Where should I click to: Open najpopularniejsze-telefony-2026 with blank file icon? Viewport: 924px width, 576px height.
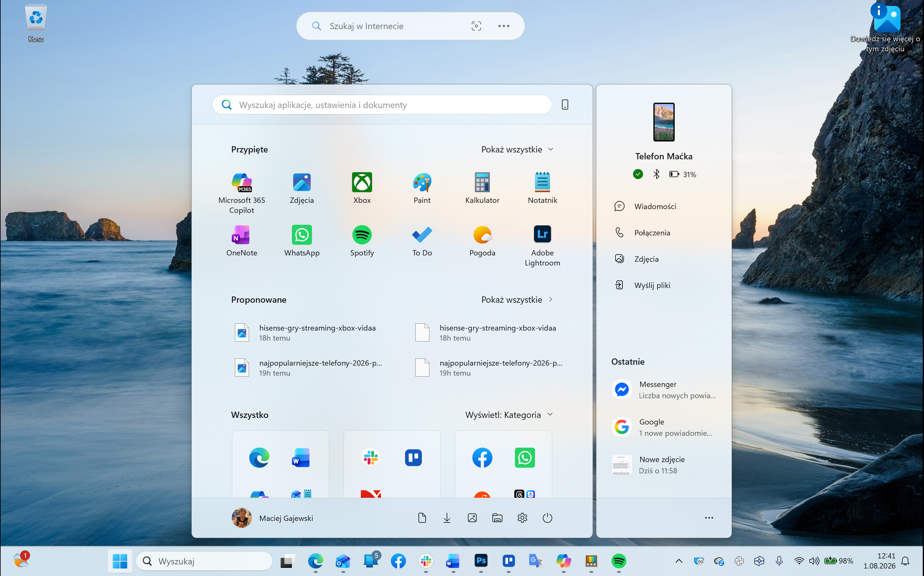(x=489, y=368)
